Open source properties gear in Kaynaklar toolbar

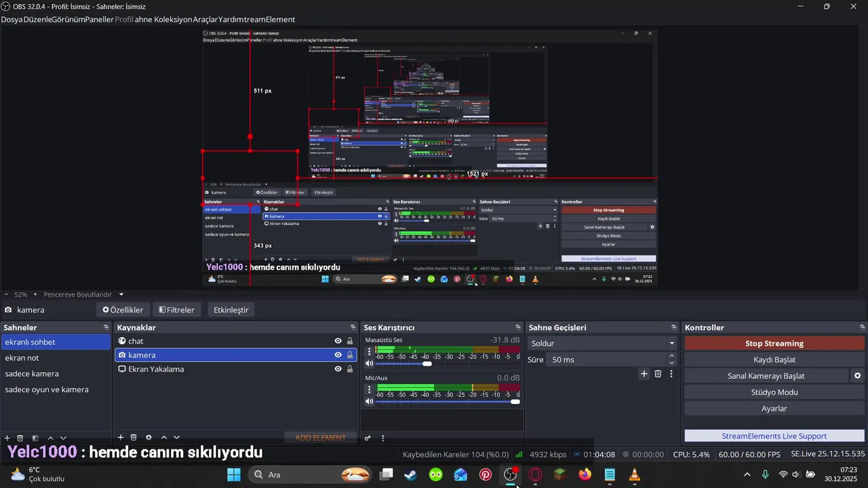149,438
